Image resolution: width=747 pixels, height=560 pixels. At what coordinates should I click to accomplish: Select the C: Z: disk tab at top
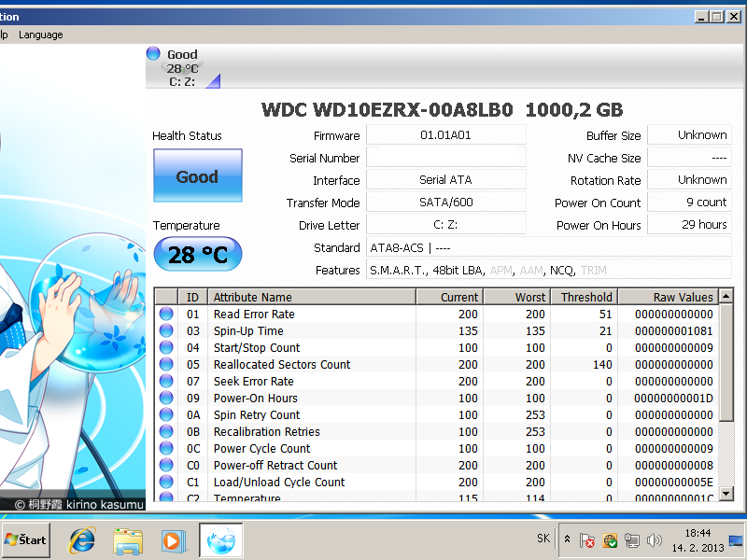click(x=183, y=67)
